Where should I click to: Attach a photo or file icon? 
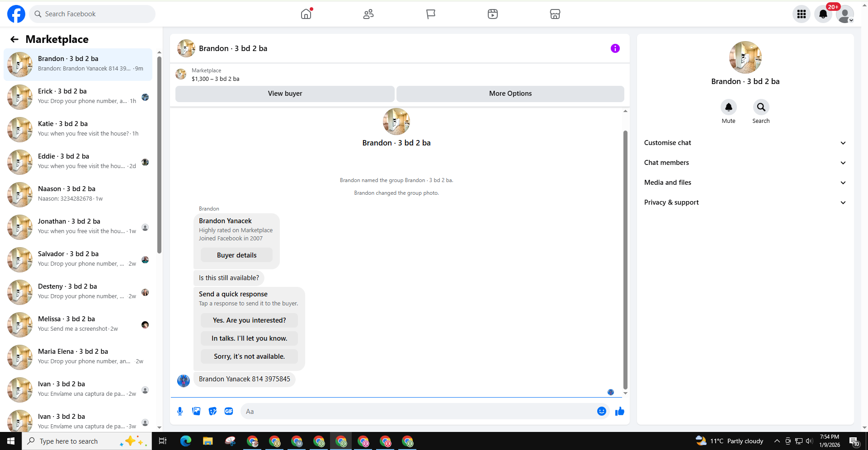tap(196, 411)
